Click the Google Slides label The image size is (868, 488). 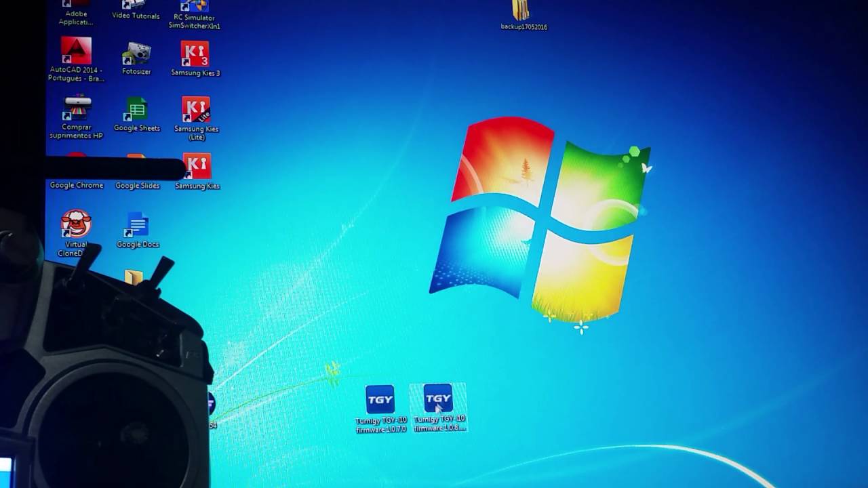coord(138,186)
